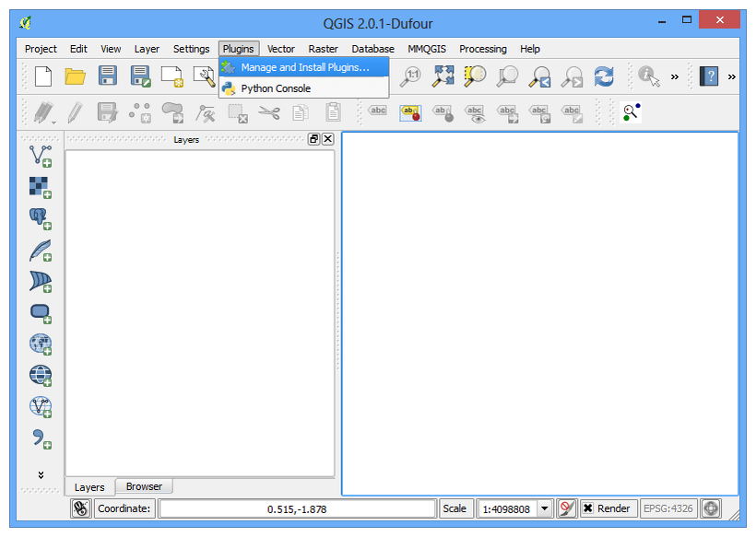Viewport: 756px width, 537px height.
Task: Activate the Node Tool
Action: (205, 113)
